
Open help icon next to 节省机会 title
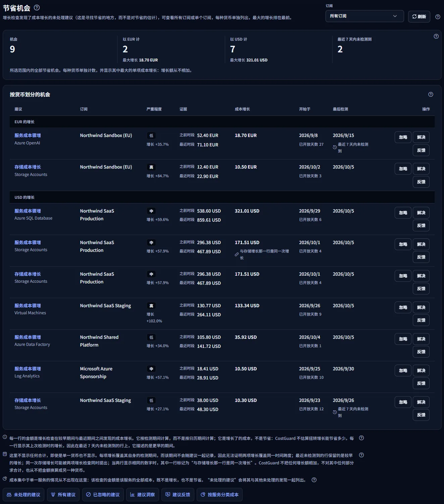click(x=37, y=8)
